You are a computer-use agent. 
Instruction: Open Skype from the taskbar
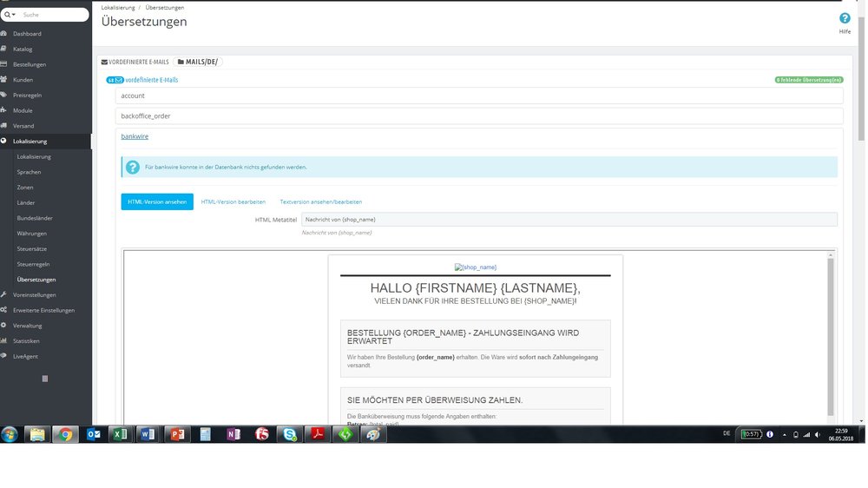click(290, 435)
